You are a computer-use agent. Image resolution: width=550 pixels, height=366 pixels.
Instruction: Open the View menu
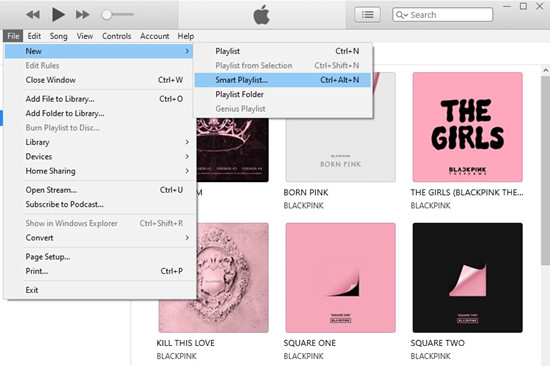85,36
